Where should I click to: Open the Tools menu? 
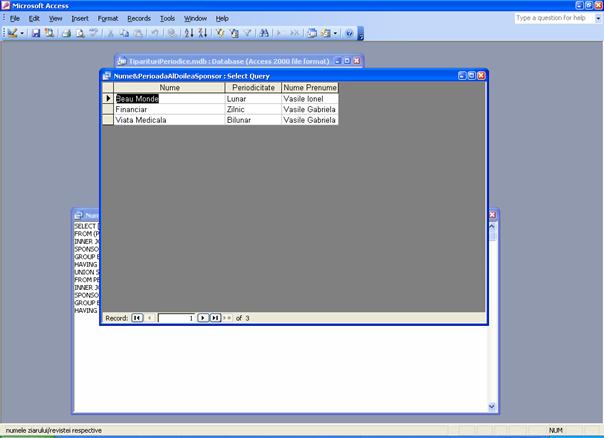point(167,18)
